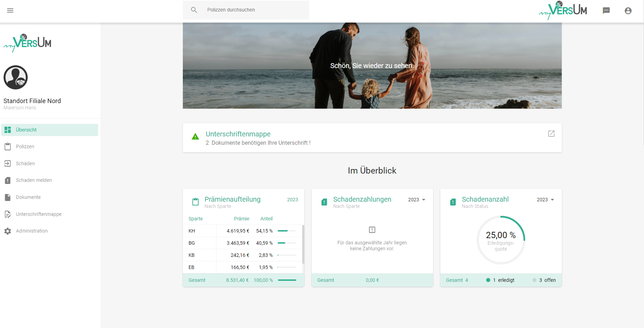Click the myVersUm logo in top bar

click(x=563, y=10)
